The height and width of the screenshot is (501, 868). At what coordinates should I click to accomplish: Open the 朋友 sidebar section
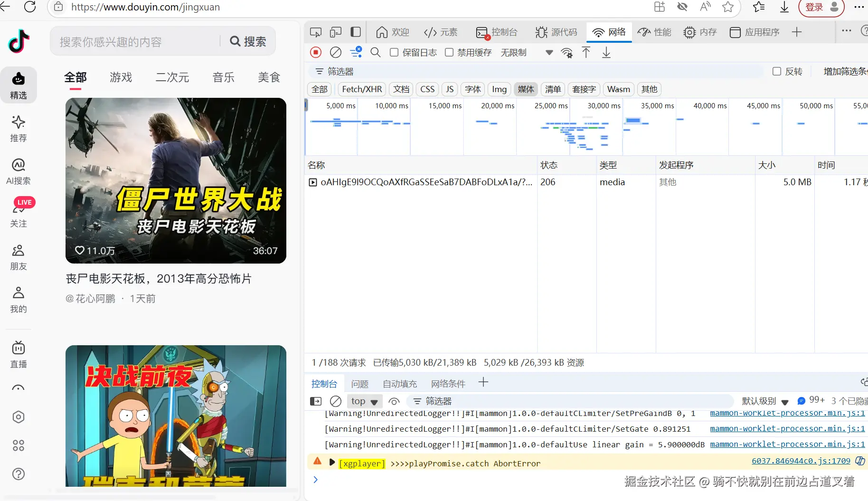(x=19, y=257)
